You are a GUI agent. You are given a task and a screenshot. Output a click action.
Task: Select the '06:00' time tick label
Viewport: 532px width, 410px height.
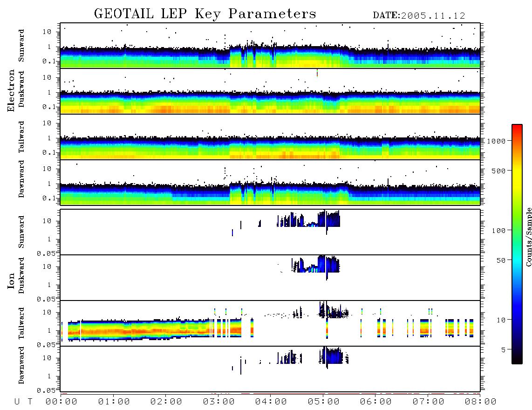click(376, 402)
